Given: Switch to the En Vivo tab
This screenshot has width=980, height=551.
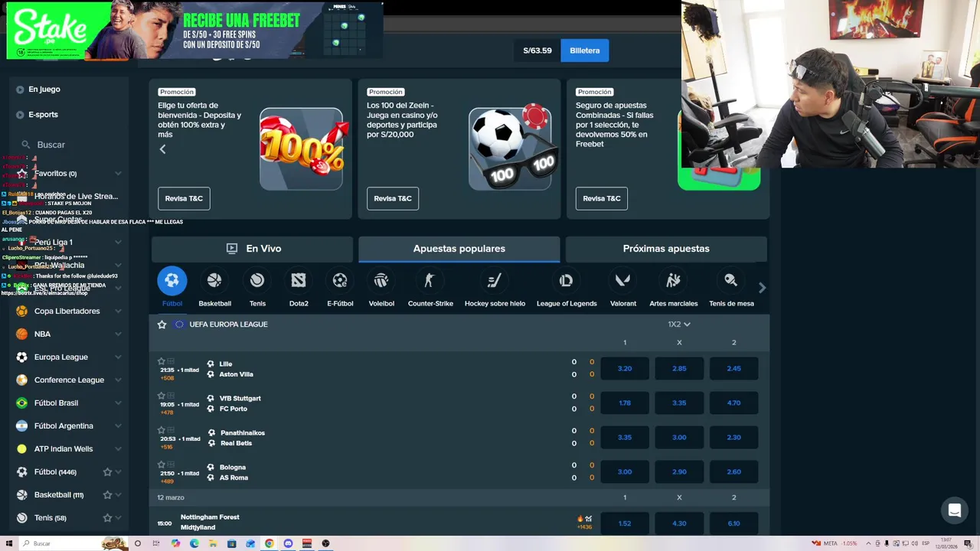Looking at the screenshot, I should click(253, 249).
